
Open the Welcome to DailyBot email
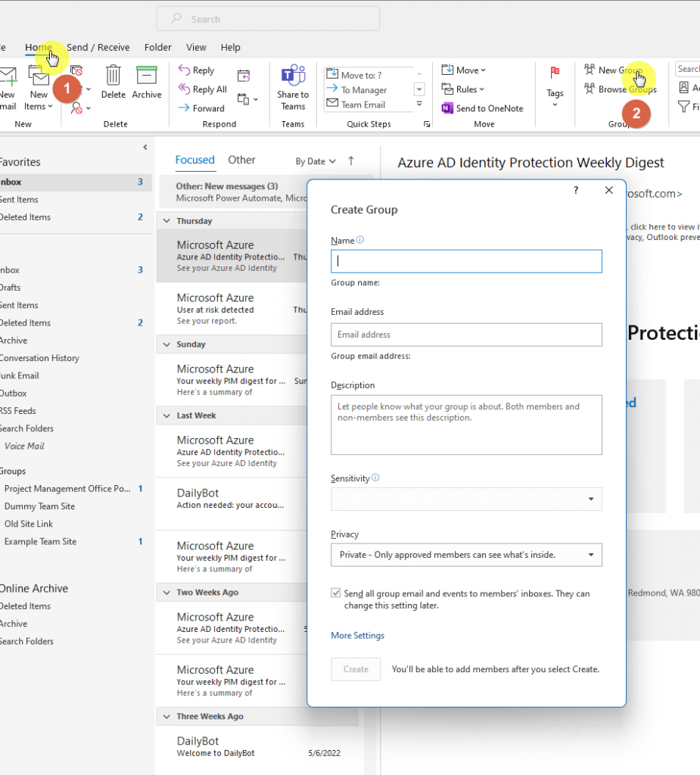[x=257, y=746]
